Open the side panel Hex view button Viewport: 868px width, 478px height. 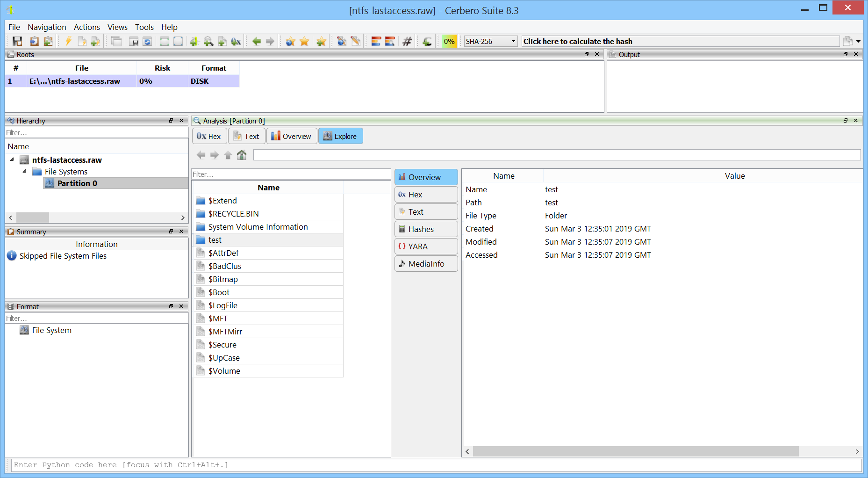pyautogui.click(x=426, y=195)
